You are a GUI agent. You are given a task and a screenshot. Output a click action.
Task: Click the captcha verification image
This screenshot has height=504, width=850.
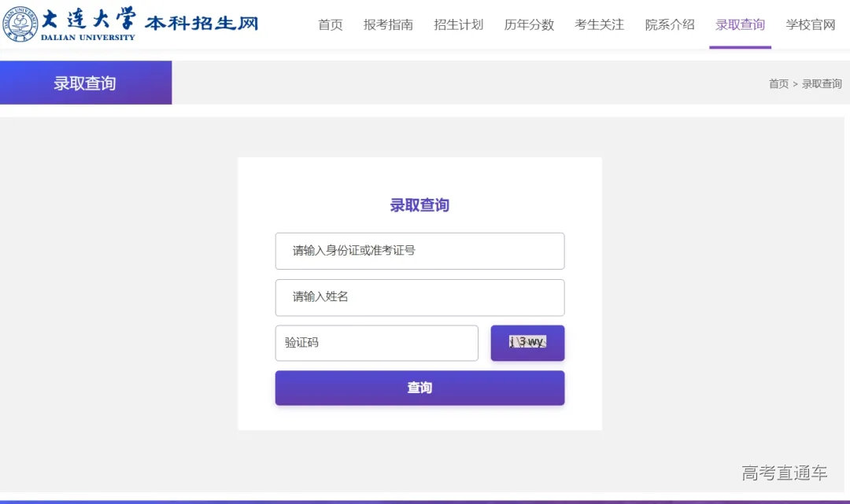pyautogui.click(x=527, y=342)
